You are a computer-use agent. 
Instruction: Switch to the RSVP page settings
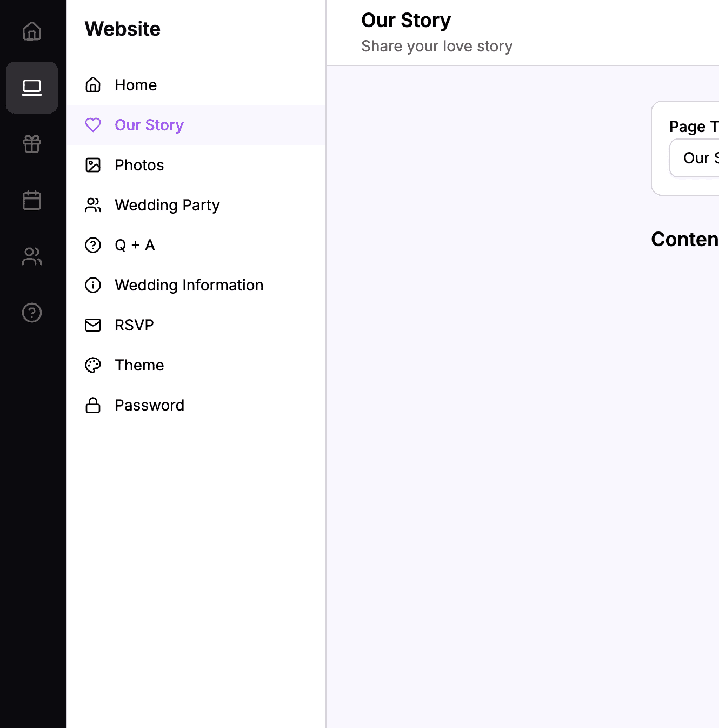pos(134,325)
